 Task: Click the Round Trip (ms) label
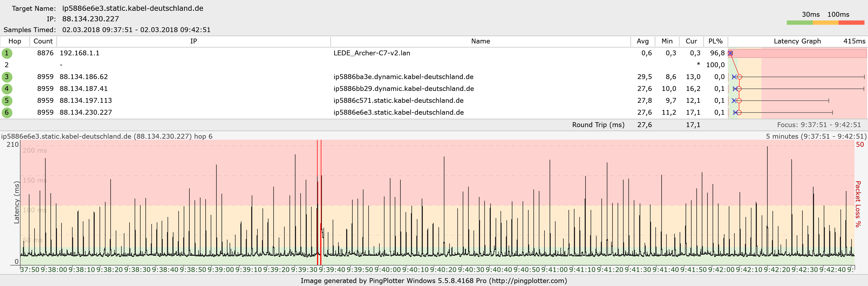pyautogui.click(x=598, y=125)
